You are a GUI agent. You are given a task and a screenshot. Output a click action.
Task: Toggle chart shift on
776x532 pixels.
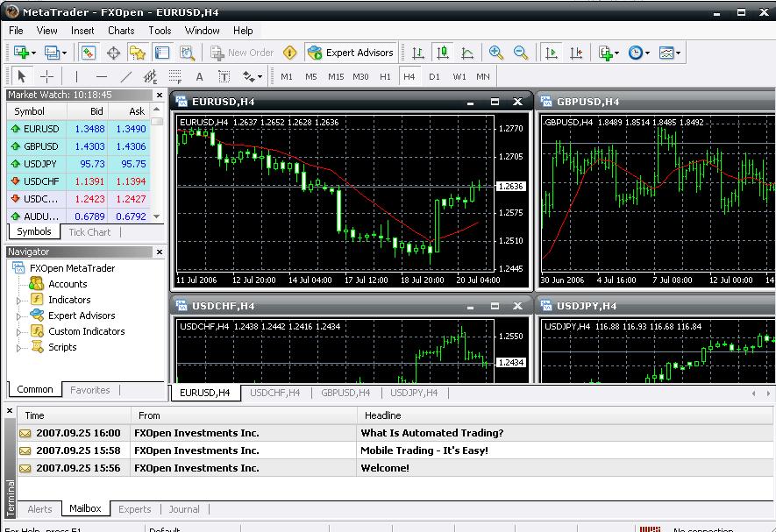pyautogui.click(x=575, y=53)
